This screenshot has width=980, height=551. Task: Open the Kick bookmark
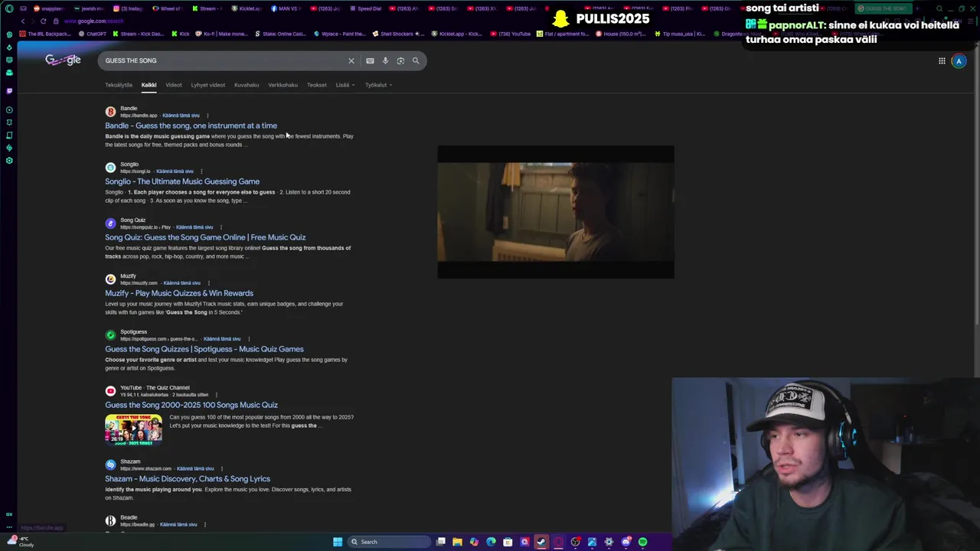(180, 34)
